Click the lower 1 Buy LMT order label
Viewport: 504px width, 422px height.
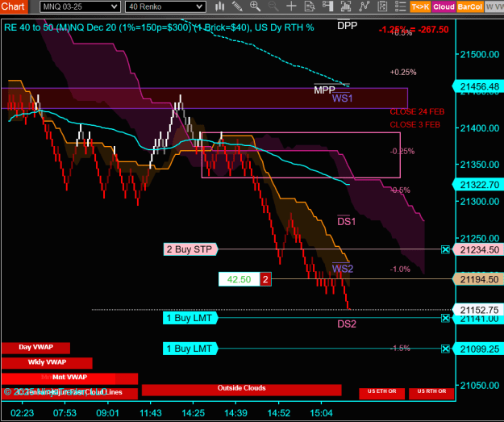click(190, 349)
